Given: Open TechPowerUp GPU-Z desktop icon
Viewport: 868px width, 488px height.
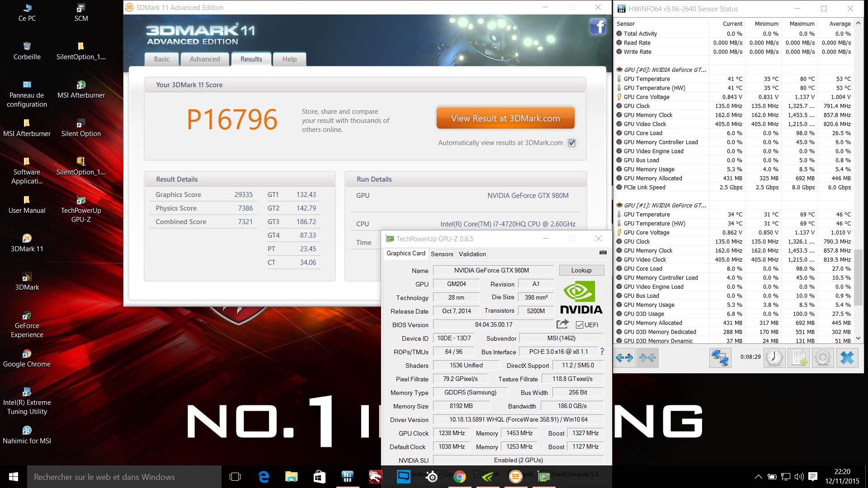Looking at the screenshot, I should tap(81, 209).
